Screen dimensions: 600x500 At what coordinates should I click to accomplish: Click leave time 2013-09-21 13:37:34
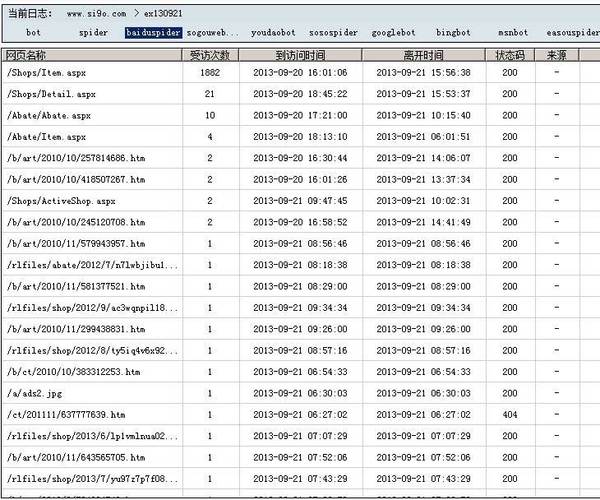pos(424,179)
